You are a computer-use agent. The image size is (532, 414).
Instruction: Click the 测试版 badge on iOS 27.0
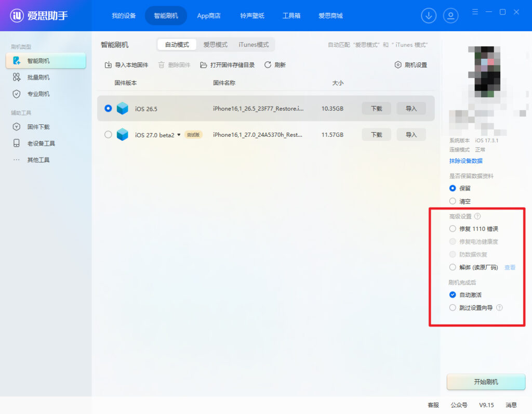[x=193, y=135]
